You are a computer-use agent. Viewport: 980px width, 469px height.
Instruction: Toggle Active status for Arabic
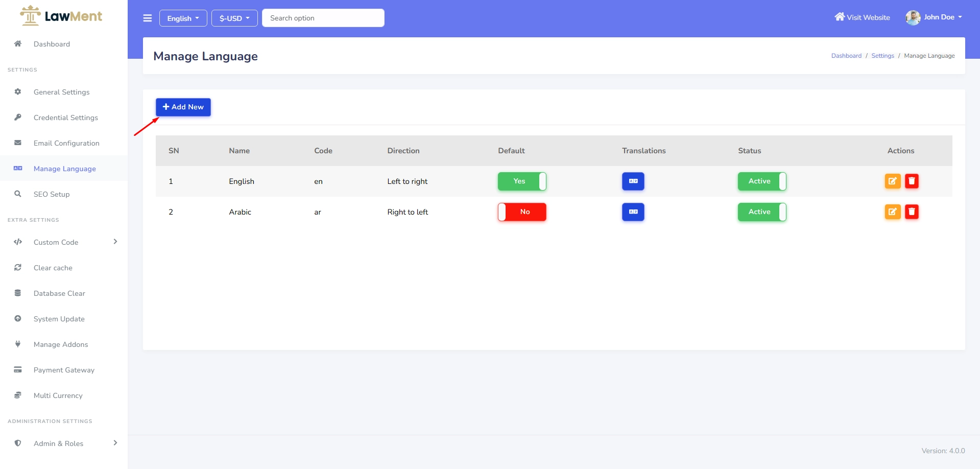click(x=761, y=212)
